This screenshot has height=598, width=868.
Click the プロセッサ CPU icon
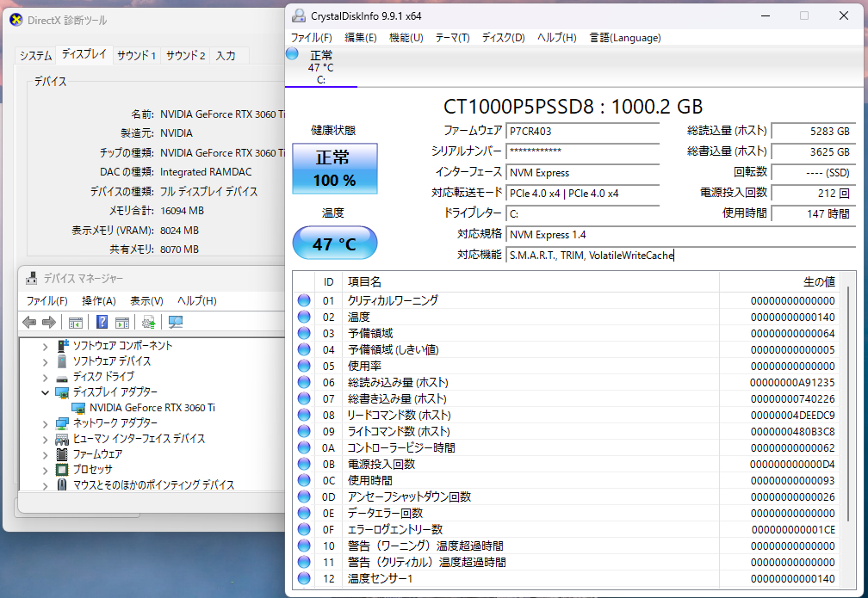[62, 470]
